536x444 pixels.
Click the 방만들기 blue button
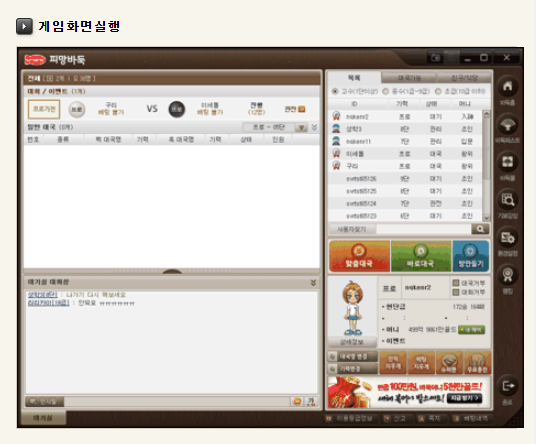point(471,256)
